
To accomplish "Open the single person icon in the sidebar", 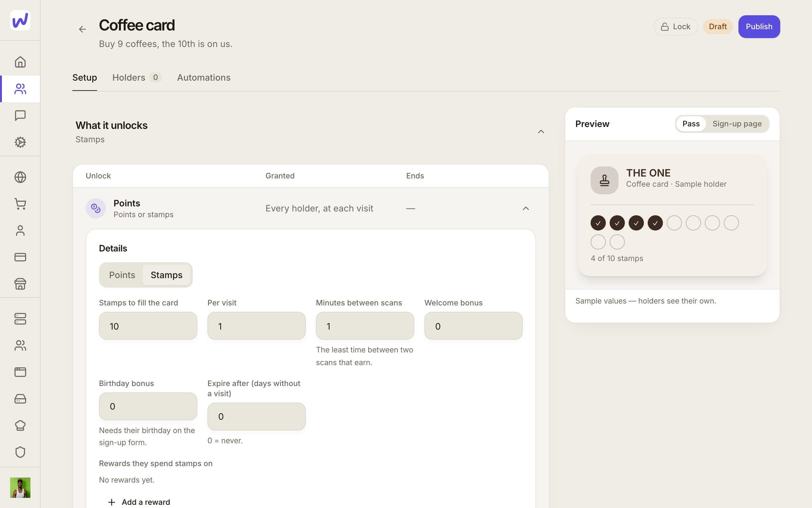I will pos(20,231).
